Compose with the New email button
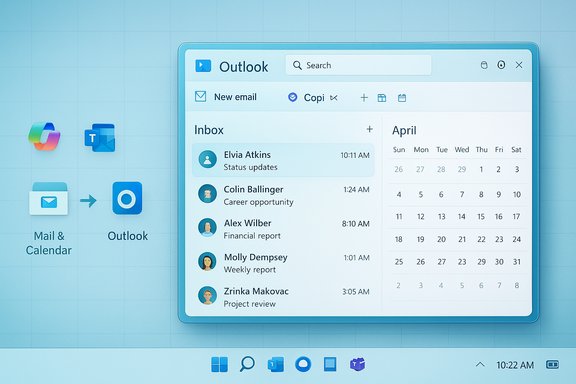Viewport: 576px width, 384px height. pyautogui.click(x=226, y=97)
